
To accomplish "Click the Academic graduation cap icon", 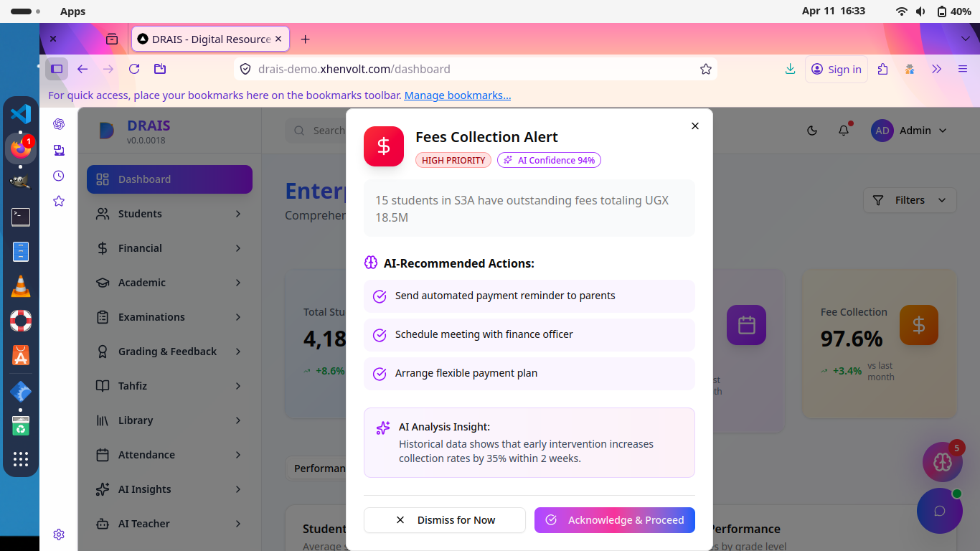I will pos(103,283).
